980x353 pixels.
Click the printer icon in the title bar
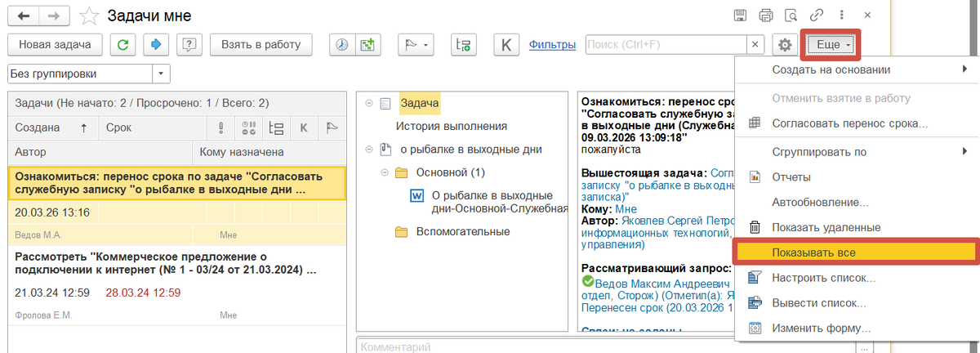[x=766, y=15]
